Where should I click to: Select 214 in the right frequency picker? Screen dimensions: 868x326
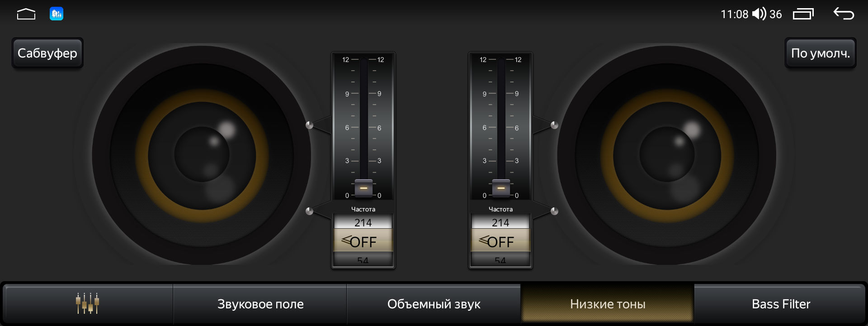pyautogui.click(x=500, y=222)
